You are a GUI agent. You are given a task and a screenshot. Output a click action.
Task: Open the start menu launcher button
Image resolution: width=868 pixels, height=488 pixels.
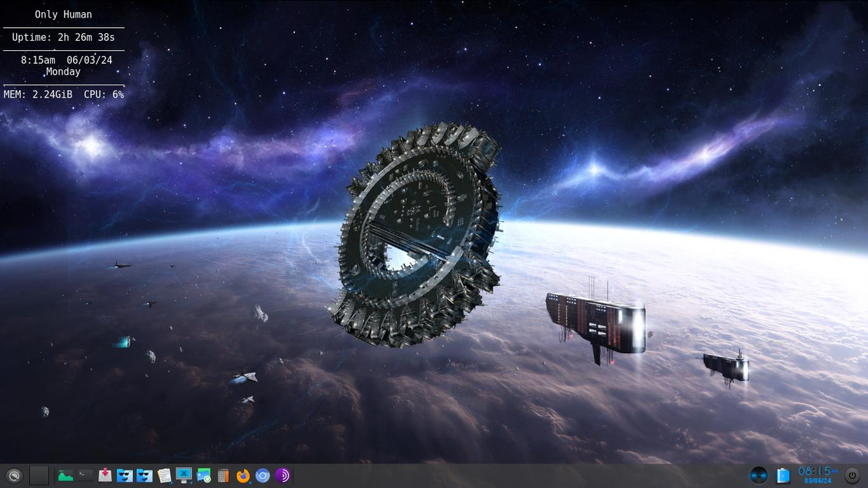click(x=14, y=476)
